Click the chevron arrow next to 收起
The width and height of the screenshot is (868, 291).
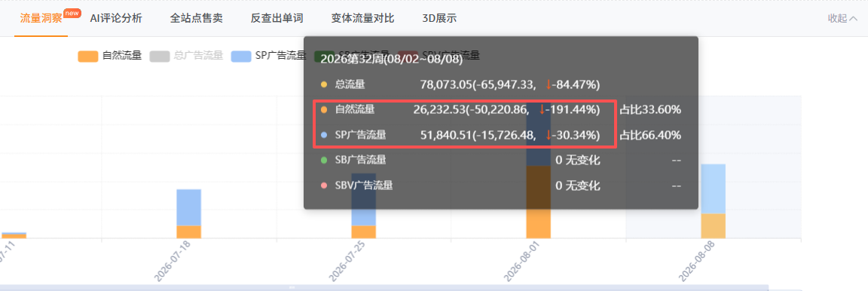[x=853, y=18]
